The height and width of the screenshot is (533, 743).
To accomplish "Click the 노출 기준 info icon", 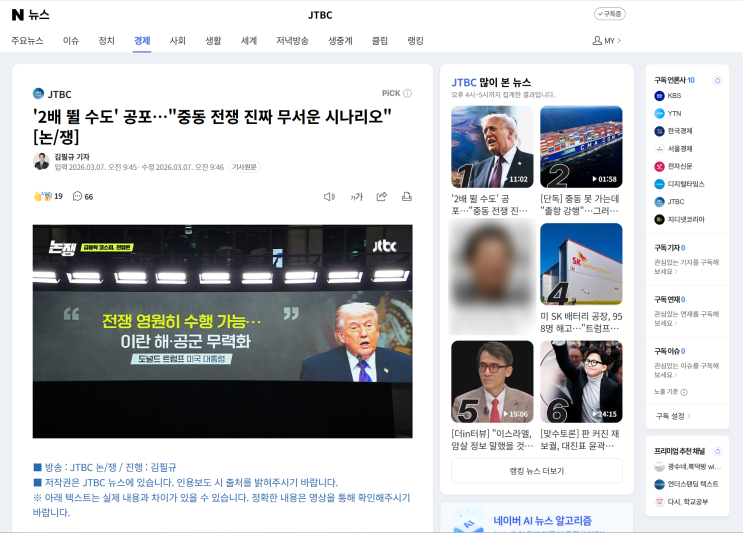I will point(684,392).
